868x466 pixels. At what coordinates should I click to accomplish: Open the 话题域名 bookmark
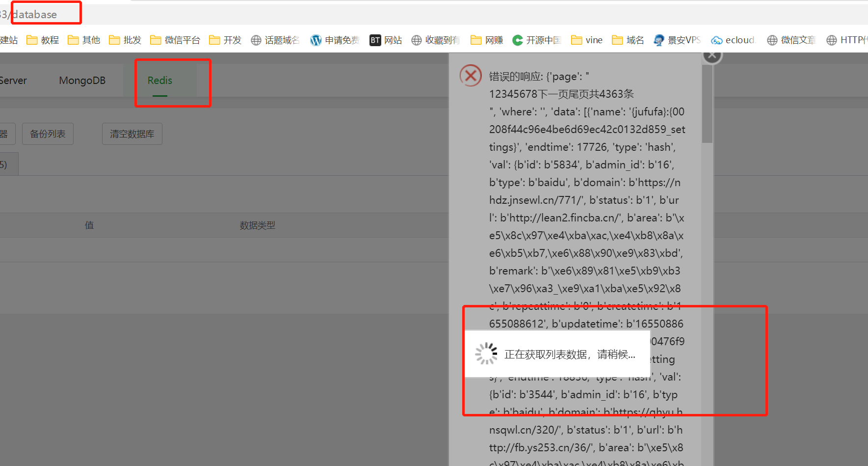[x=275, y=40]
